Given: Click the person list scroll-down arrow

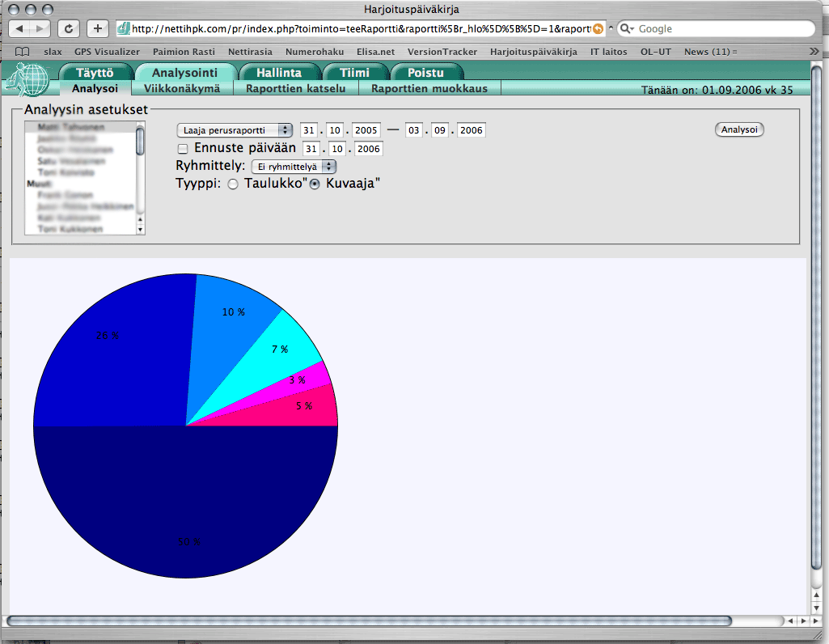Looking at the screenshot, I should coord(140,230).
